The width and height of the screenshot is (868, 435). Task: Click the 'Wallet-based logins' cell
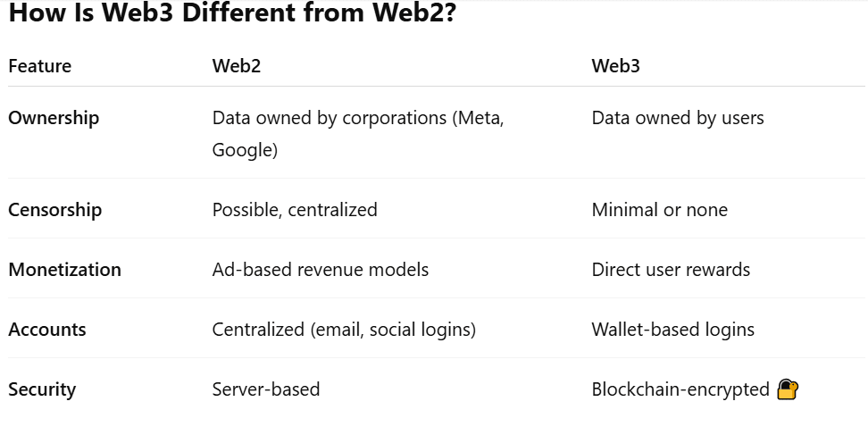click(672, 330)
